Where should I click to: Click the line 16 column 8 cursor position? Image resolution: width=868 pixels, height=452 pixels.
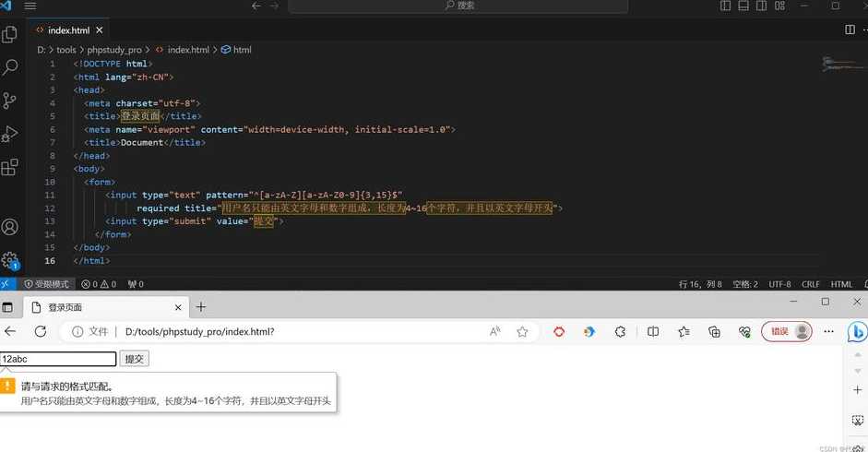(x=700, y=284)
